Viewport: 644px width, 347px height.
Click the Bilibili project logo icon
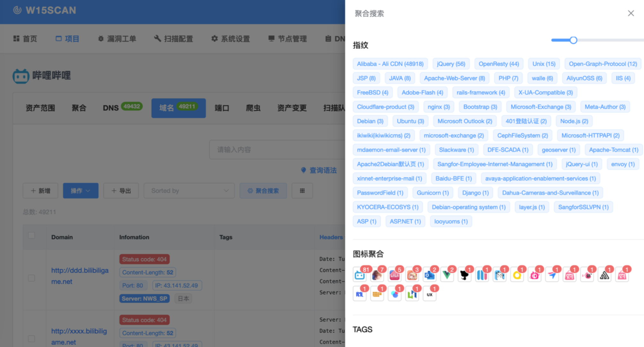point(21,76)
